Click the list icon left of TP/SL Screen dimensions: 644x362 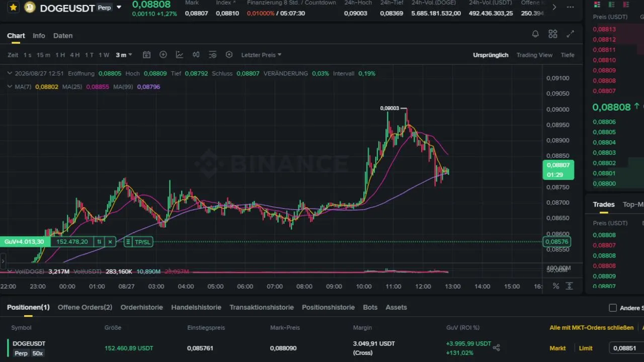128,242
